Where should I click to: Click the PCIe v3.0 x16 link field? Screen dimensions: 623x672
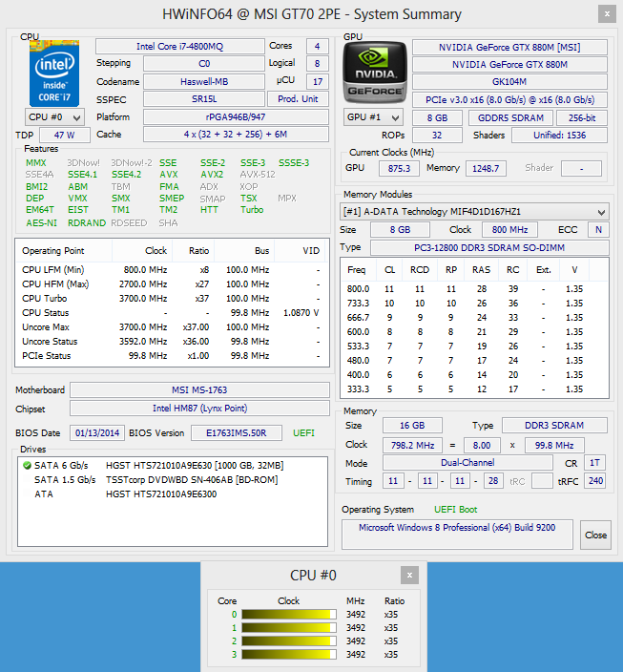(x=509, y=100)
